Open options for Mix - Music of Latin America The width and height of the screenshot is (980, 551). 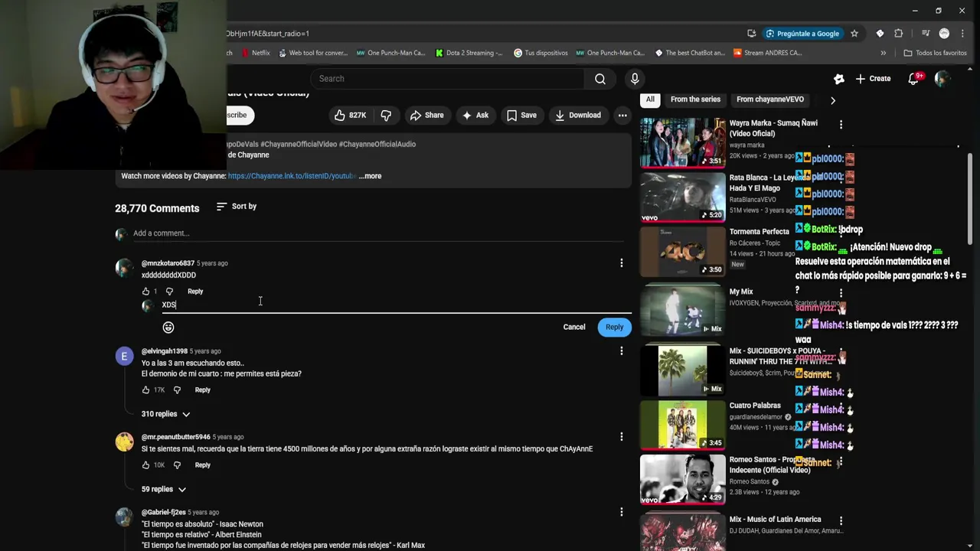pos(841,520)
